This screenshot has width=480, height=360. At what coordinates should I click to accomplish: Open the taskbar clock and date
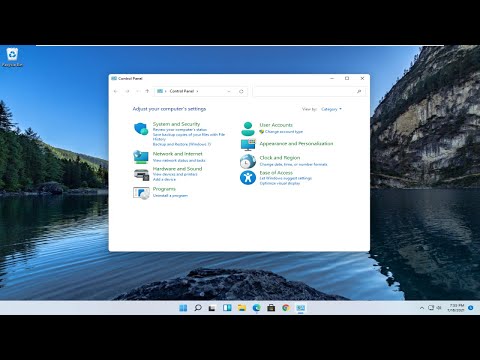point(456,308)
